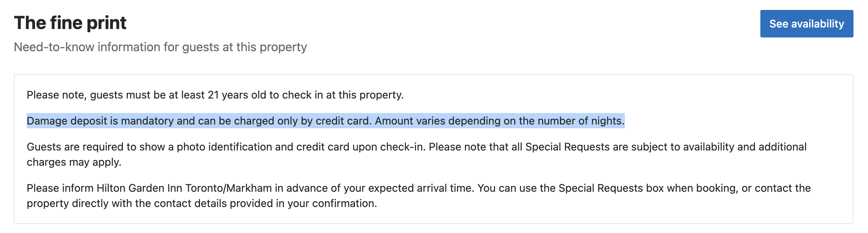Screen dimensions: 868x233
Task: Click the words Hilton Garden Inn Toronto/Markham
Action: 184,188
